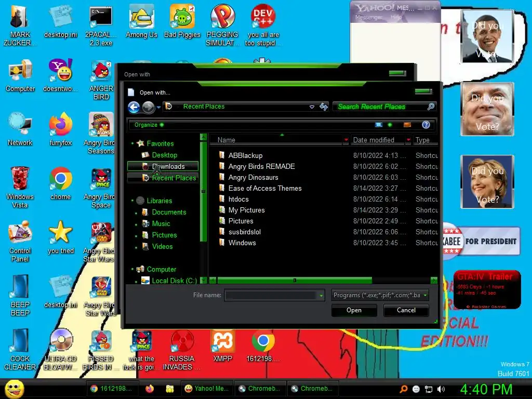
Task: Click the 4:40 PM taskbar clock
Action: [x=486, y=389]
